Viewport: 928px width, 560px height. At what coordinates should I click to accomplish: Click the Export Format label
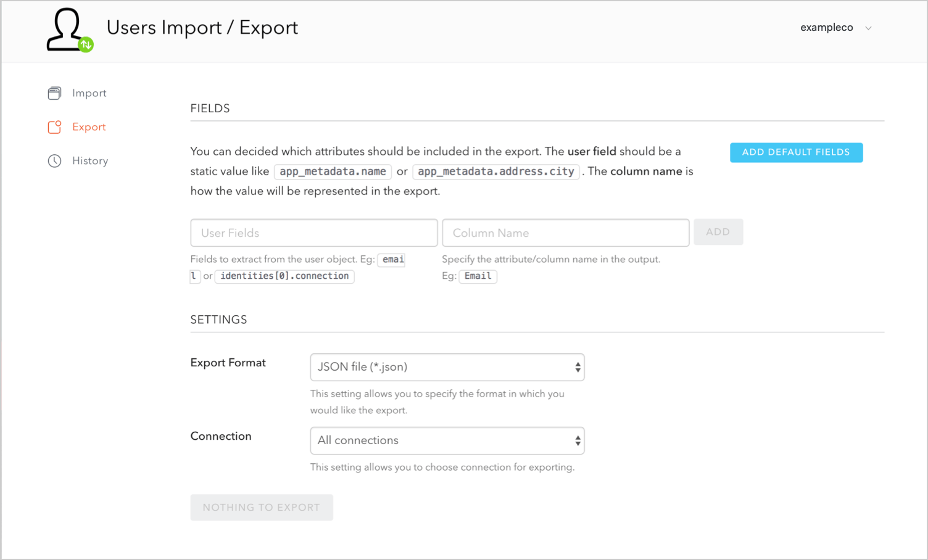coord(228,363)
